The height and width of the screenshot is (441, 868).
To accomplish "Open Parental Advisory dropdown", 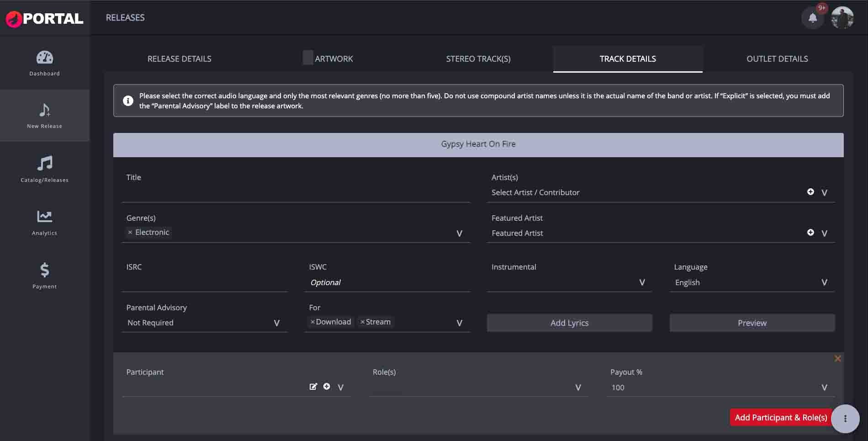I will click(x=205, y=323).
